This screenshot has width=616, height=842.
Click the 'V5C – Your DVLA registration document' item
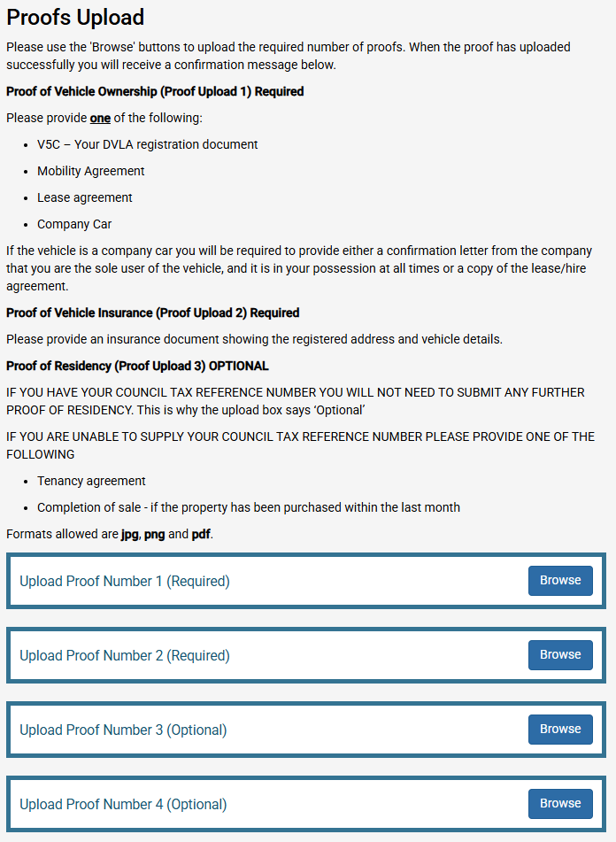(148, 144)
